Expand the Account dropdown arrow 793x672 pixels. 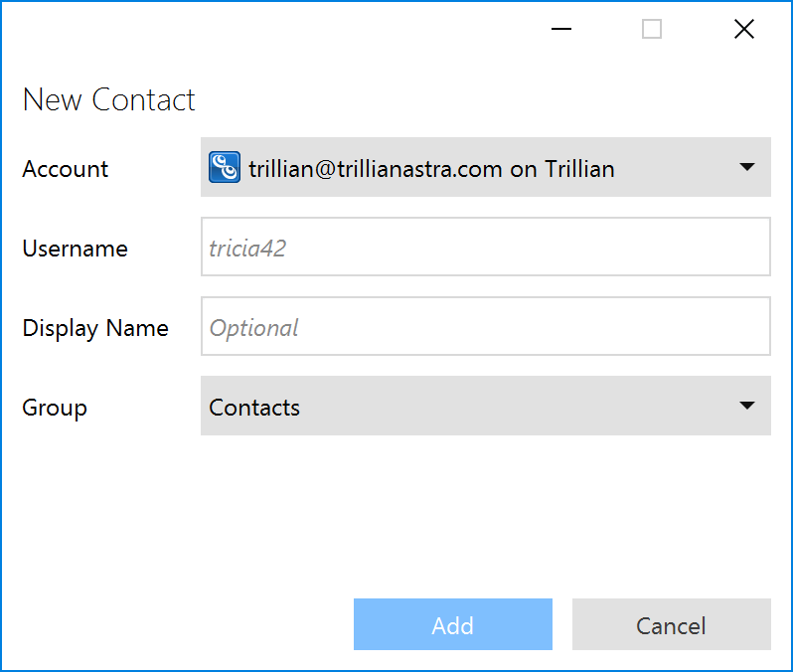click(747, 167)
